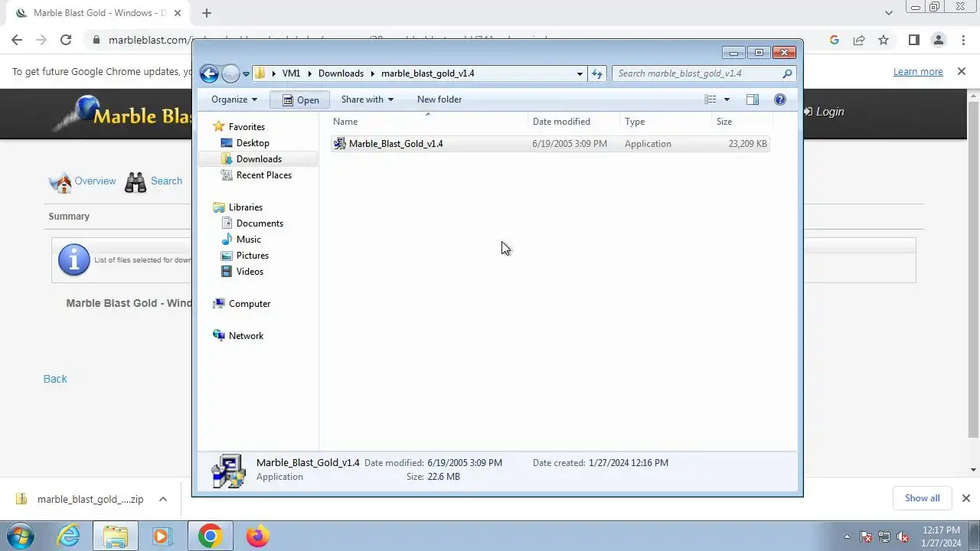This screenshot has width=980, height=551.
Task: Sort by the Type column header
Action: point(665,122)
